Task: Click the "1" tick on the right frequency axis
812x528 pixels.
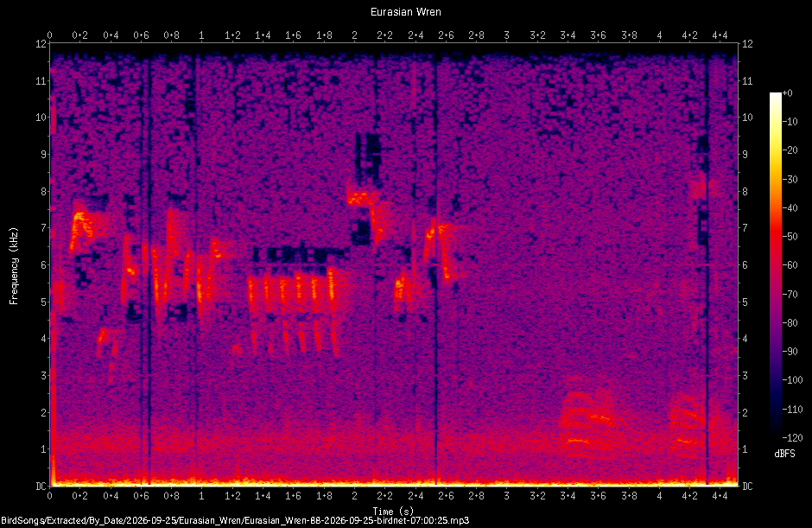Action: point(745,449)
